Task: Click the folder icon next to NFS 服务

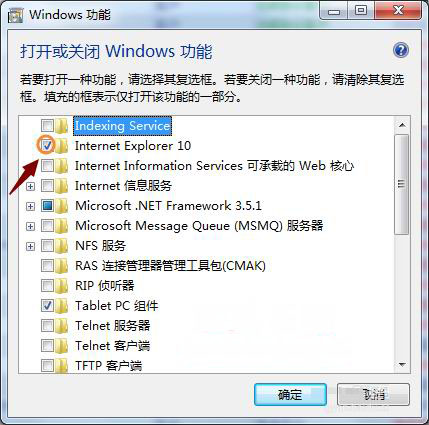Action: [x=62, y=246]
